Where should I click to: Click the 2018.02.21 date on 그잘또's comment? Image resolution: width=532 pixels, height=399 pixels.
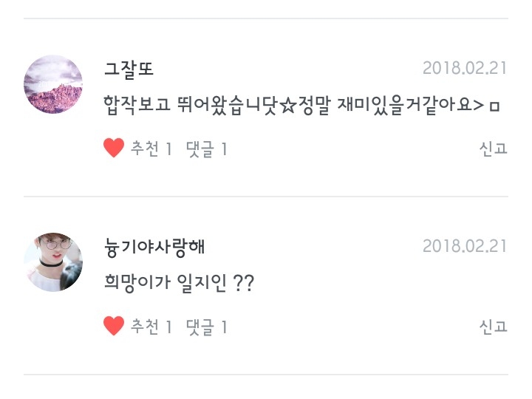(465, 69)
